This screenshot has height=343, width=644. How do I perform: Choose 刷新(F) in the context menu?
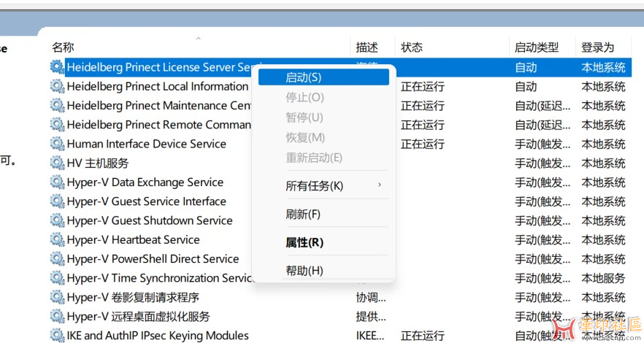(x=323, y=214)
